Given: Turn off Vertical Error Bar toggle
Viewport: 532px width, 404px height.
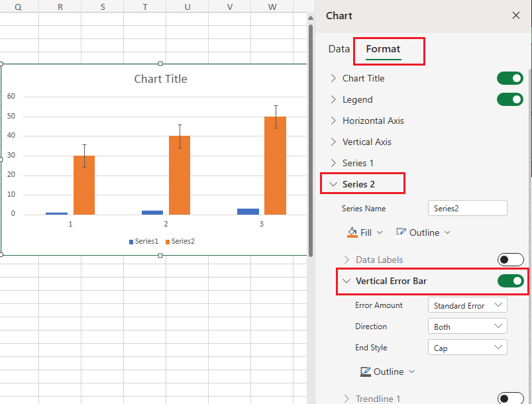Looking at the screenshot, I should coord(511,281).
